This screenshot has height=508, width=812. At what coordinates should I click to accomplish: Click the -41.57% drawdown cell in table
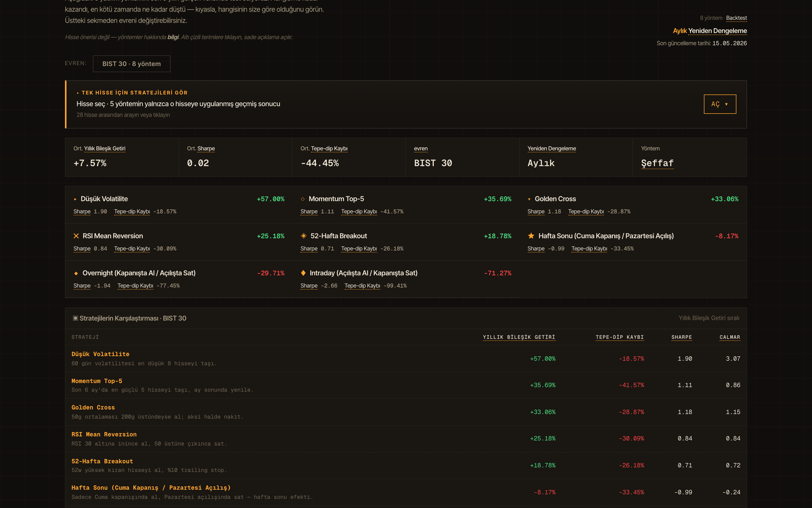click(x=631, y=385)
